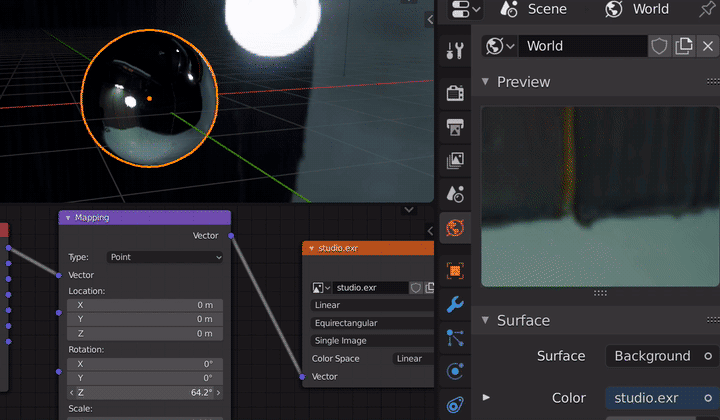The image size is (720, 420).
Task: Expand the node editor header chevron
Action: [x=409, y=210]
